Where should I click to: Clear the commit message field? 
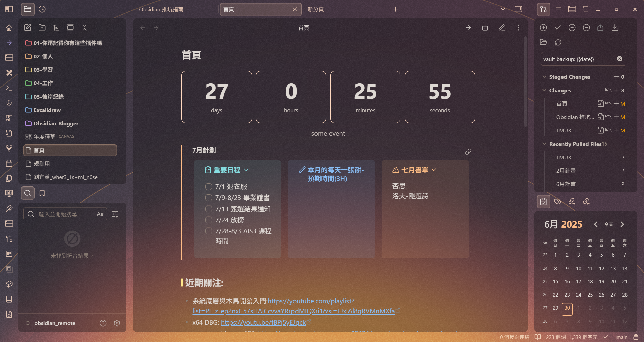point(620,59)
